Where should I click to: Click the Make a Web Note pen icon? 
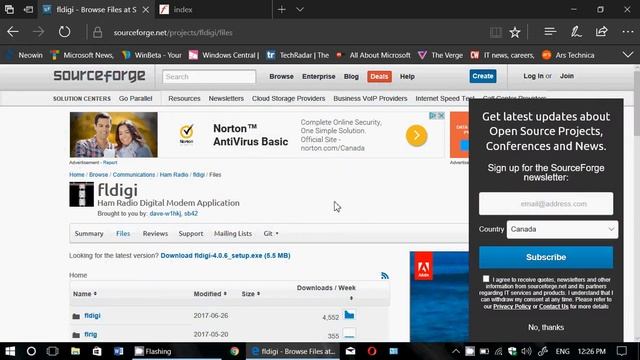tap(576, 32)
